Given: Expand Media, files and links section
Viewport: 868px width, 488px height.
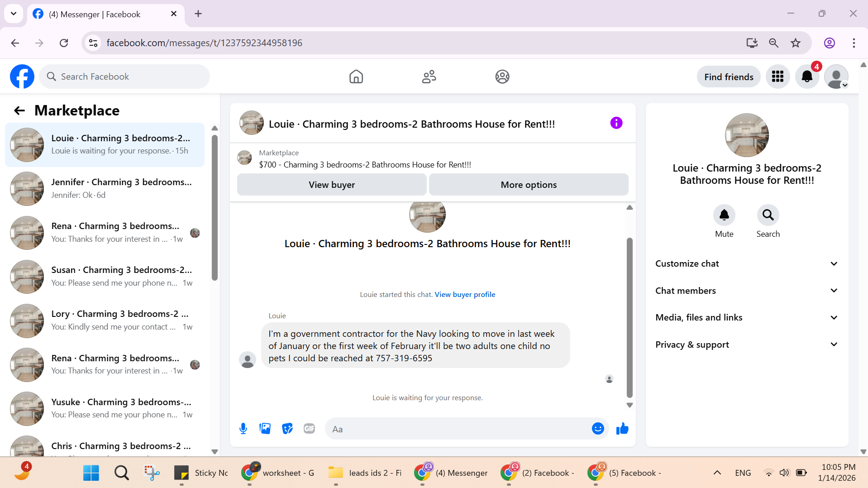Looking at the screenshot, I should tap(747, 317).
